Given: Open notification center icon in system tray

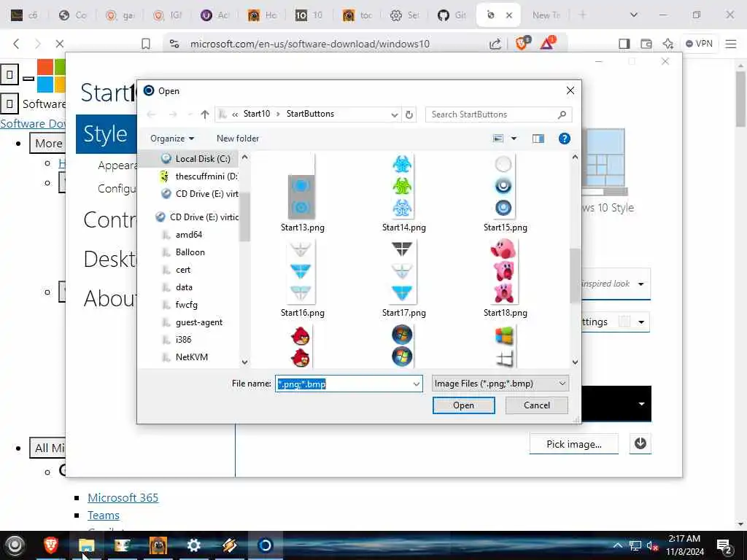Looking at the screenshot, I should 724,546.
